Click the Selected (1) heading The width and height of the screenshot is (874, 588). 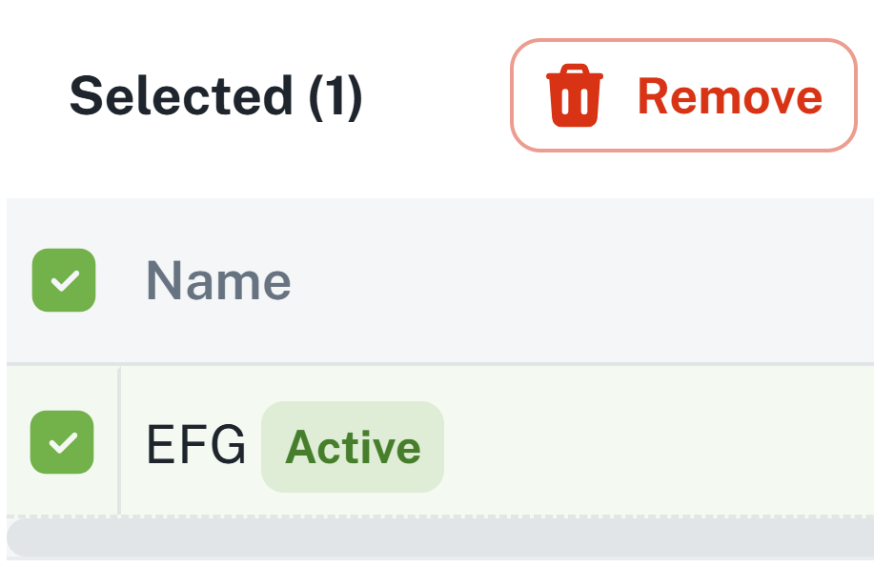(x=216, y=96)
